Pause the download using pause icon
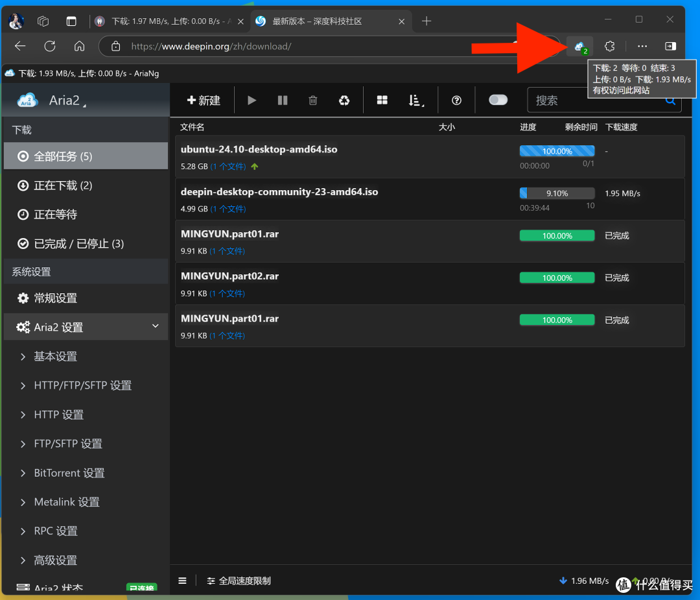Viewport: 700px width, 600px height. [282, 100]
